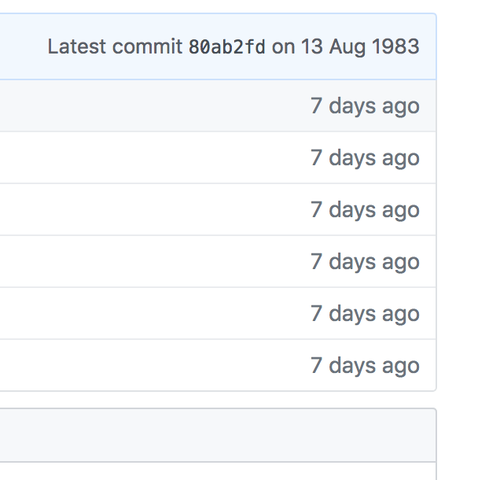Click the 13 Aug 1983 commit date
Image resolution: width=500 pixels, height=480 pixels.
click(360, 47)
